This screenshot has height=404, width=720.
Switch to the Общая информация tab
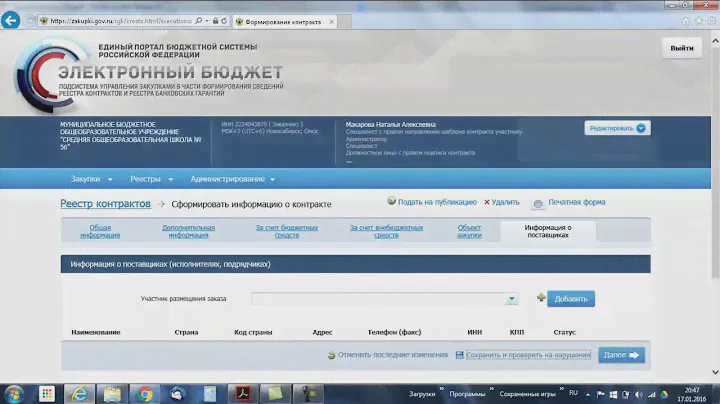[x=100, y=231]
